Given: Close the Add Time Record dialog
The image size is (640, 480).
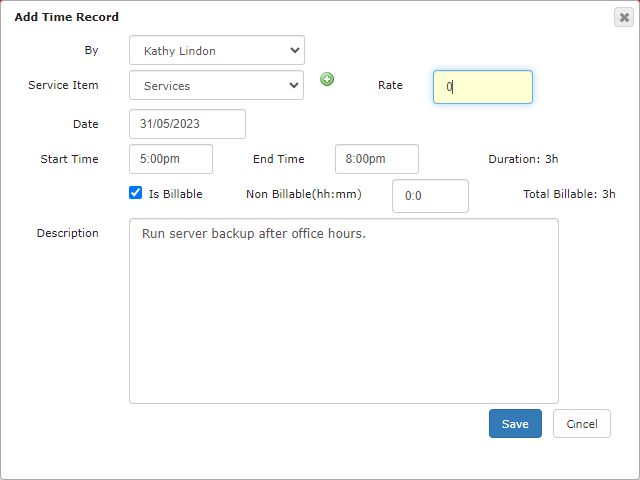Looking at the screenshot, I should (624, 17).
